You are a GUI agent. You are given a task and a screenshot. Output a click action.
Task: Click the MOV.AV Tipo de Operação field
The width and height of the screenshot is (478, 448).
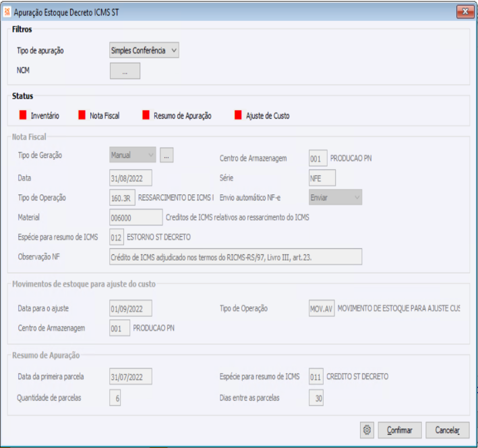coord(322,308)
